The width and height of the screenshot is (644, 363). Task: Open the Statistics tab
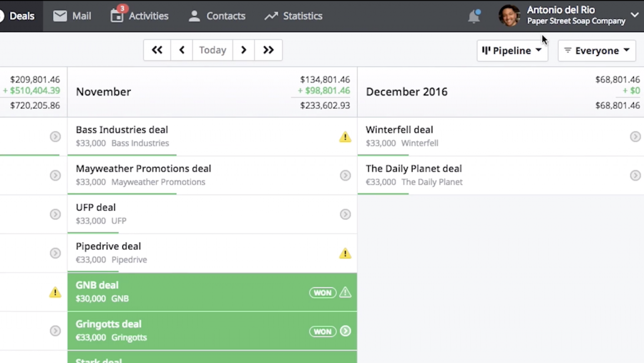coord(293,16)
